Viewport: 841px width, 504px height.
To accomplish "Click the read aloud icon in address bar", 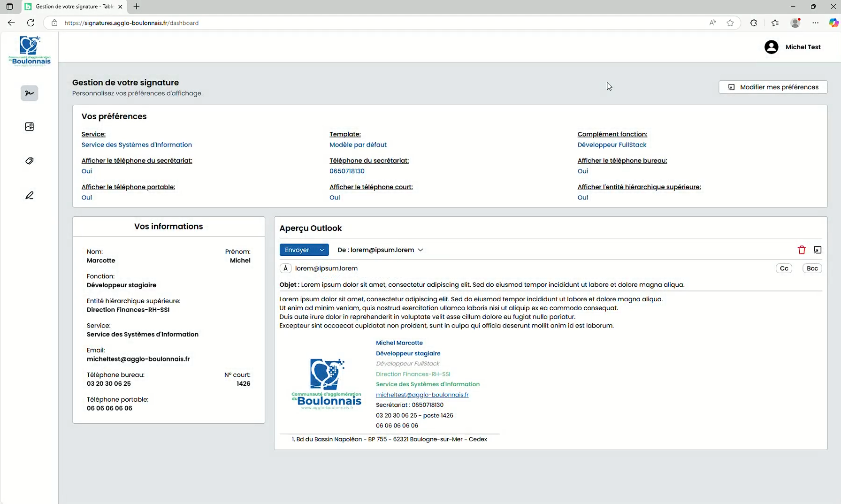I will click(x=713, y=23).
